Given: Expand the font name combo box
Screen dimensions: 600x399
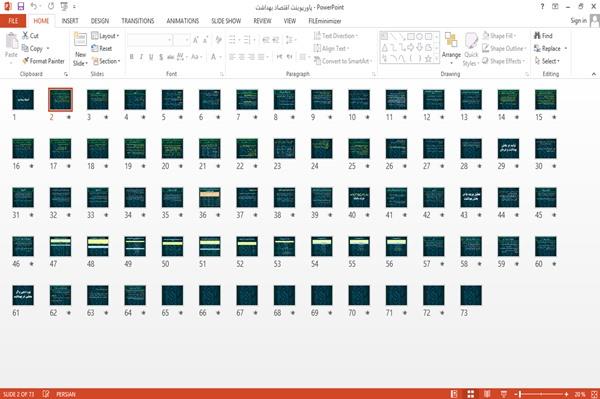Looking at the screenshot, I should tap(169, 40).
